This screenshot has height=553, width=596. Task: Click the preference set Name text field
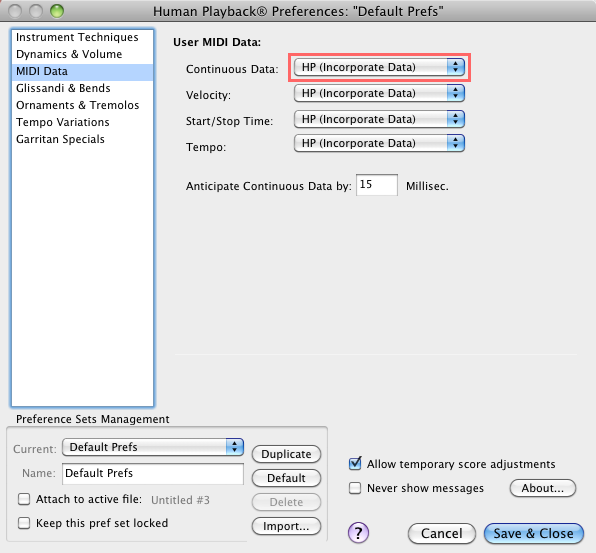click(x=153, y=474)
